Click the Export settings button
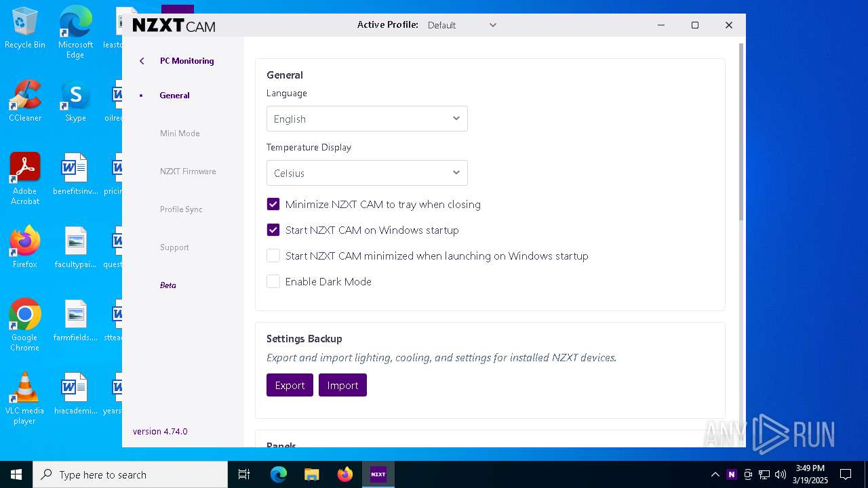 290,385
